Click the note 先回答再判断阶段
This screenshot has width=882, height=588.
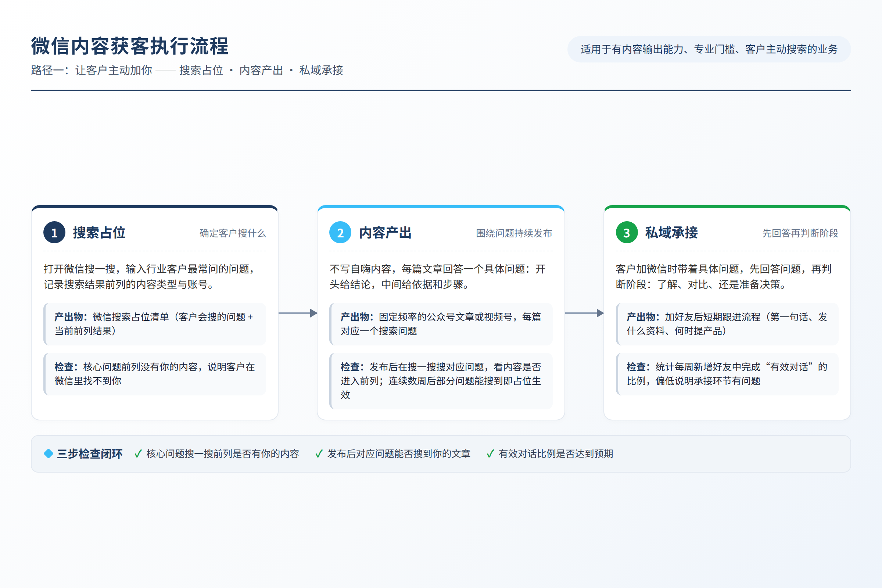(x=800, y=233)
